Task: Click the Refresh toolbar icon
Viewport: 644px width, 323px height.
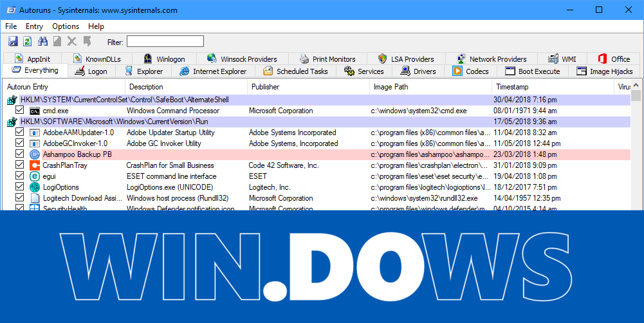Action: (x=28, y=41)
